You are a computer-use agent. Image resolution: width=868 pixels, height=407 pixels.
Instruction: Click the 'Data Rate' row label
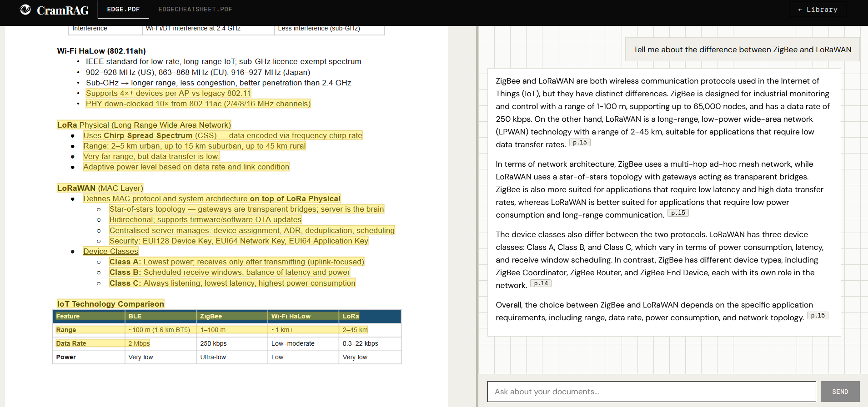71,343
